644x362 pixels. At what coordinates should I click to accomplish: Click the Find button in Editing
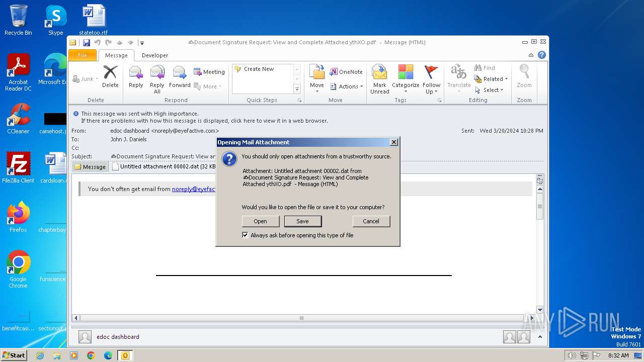tap(485, 68)
